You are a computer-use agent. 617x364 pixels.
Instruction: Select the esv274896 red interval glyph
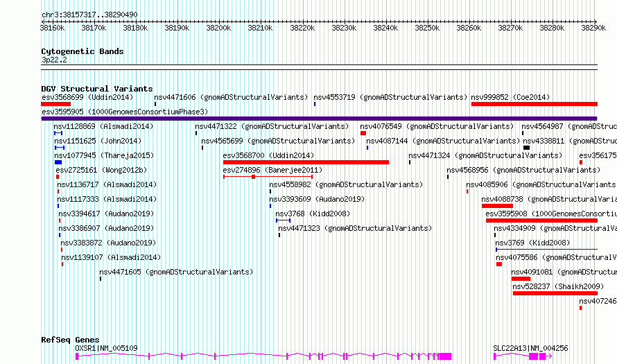(x=268, y=177)
